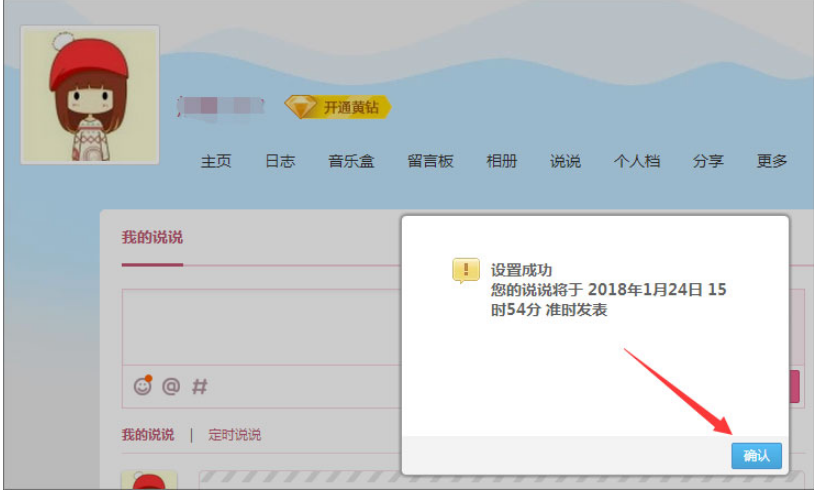Viewport: 814px width, 491px height.
Task: Expand the 更多 menu
Action: click(771, 161)
